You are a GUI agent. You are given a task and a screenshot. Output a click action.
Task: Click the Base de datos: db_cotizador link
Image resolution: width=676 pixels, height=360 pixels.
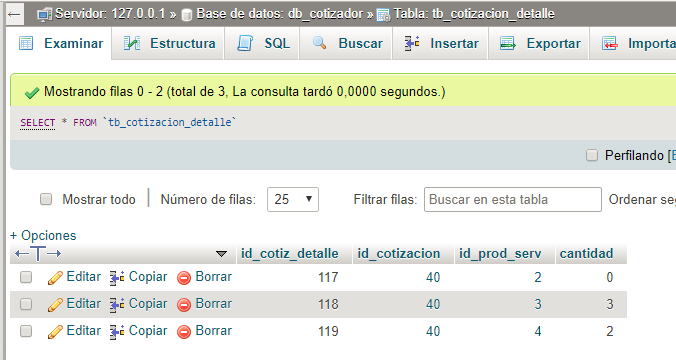coord(280,14)
